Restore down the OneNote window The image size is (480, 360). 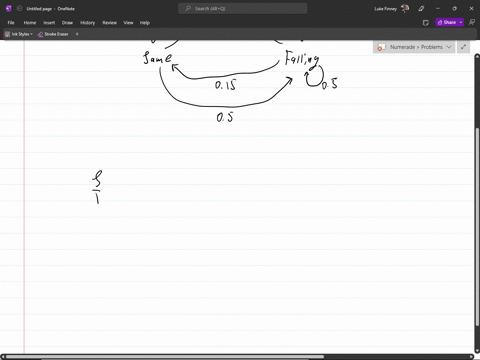point(455,9)
